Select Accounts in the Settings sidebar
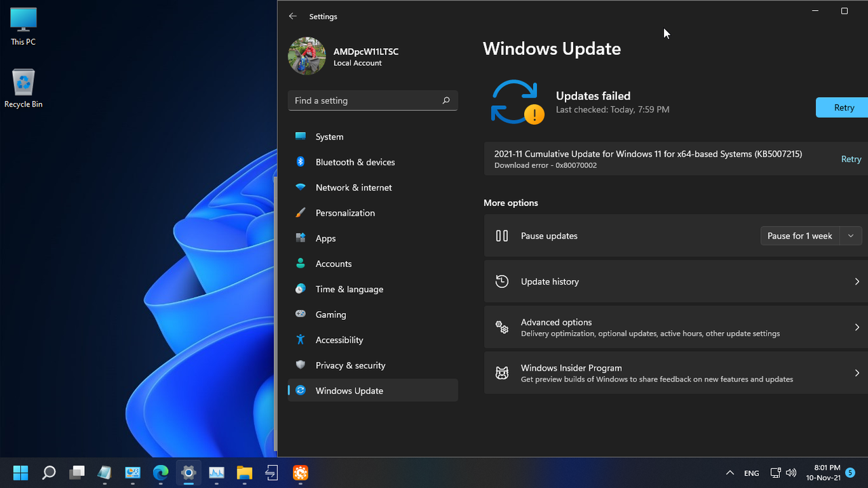This screenshot has height=488, width=868. click(333, 264)
